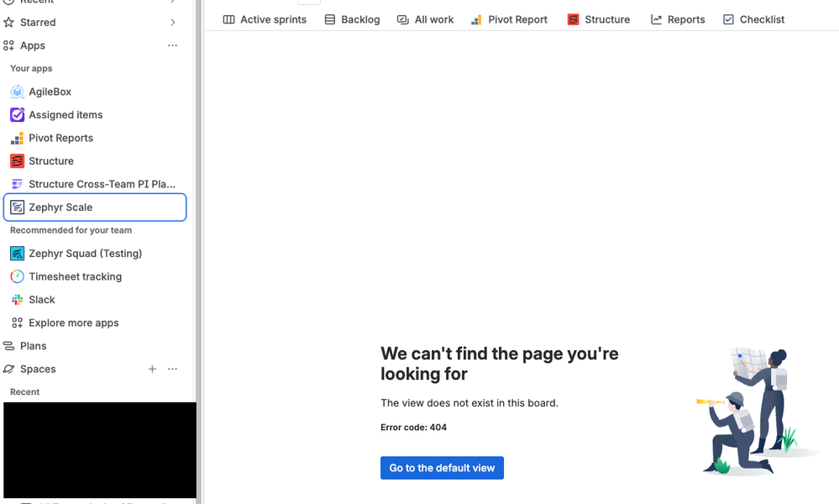Click the Structure app icon in sidebar
The width and height of the screenshot is (839, 504).
(x=18, y=160)
